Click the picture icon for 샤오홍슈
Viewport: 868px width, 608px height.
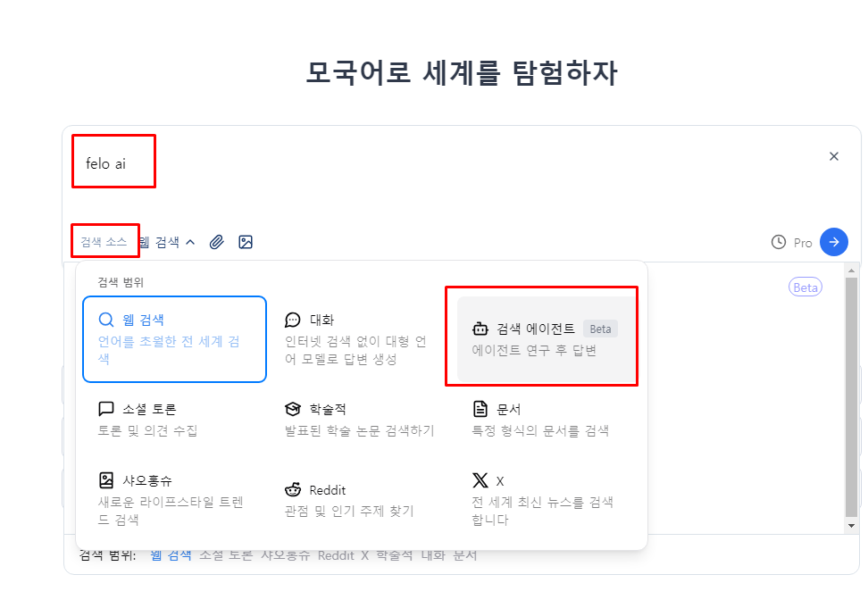(x=105, y=479)
